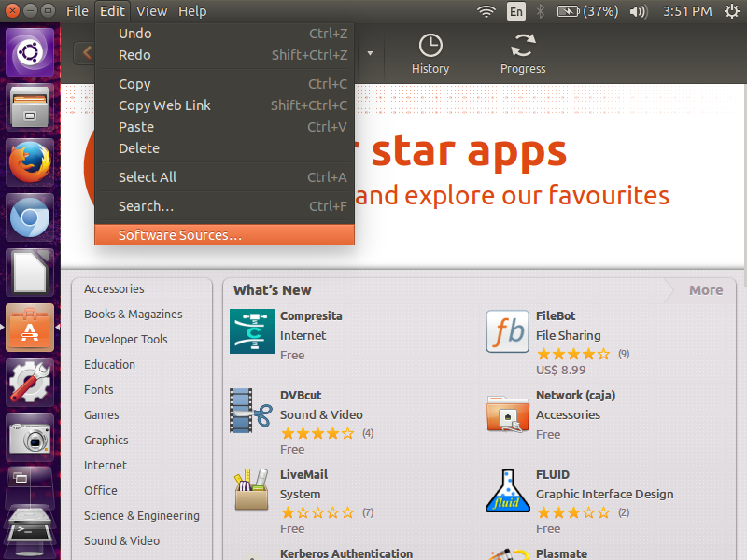Open Files manager in launcher
Screen dimensions: 747x560
(x=30, y=106)
